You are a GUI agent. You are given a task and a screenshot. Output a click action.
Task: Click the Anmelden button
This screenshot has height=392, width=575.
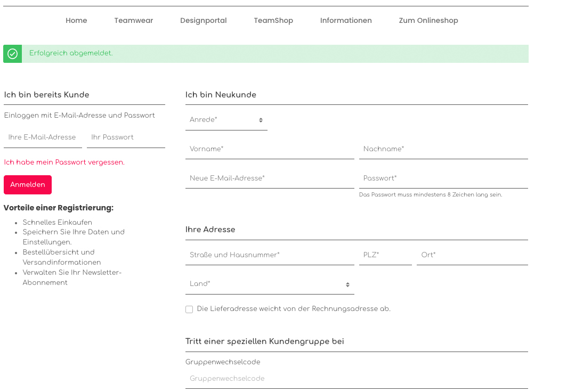tap(28, 185)
